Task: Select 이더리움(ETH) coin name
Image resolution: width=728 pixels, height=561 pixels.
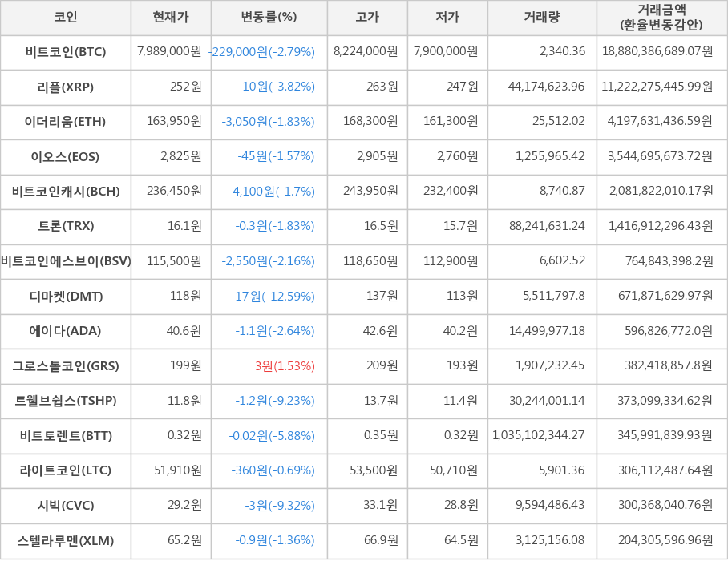Action: click(x=66, y=122)
